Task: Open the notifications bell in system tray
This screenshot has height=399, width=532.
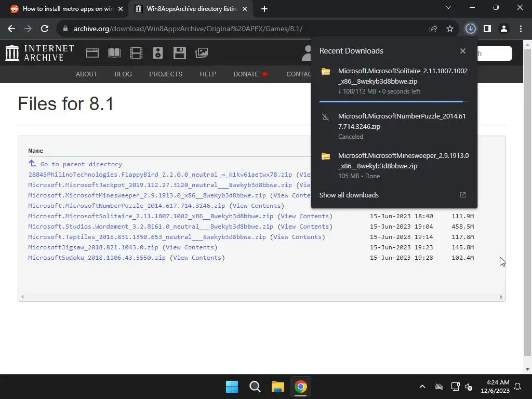Action: pos(518,387)
